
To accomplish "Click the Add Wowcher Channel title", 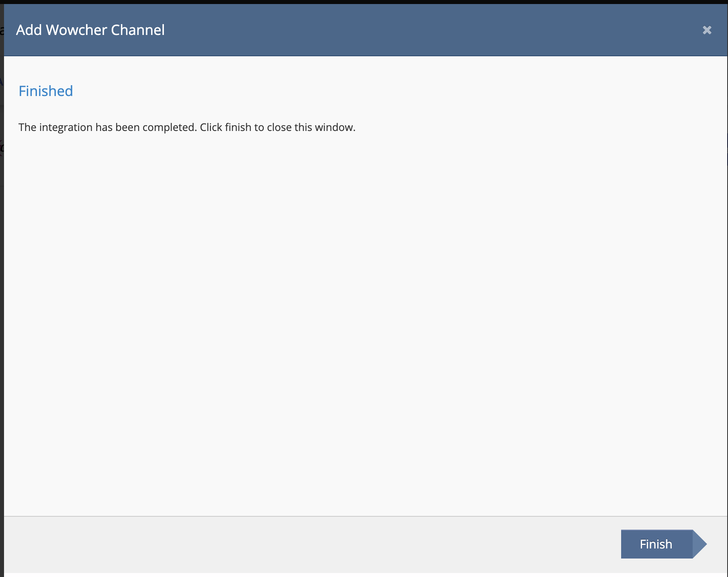I will [90, 30].
